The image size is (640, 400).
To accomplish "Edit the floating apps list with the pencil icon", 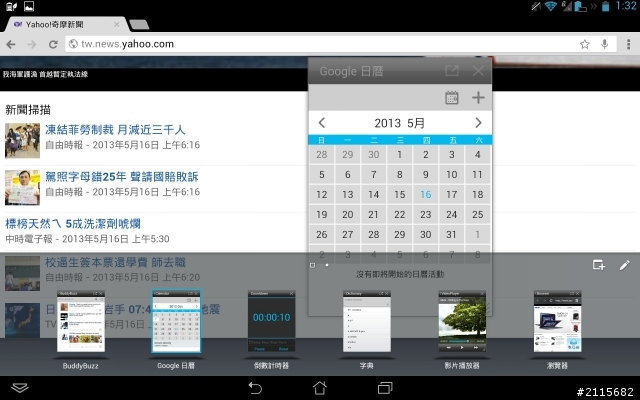I will coord(624,265).
